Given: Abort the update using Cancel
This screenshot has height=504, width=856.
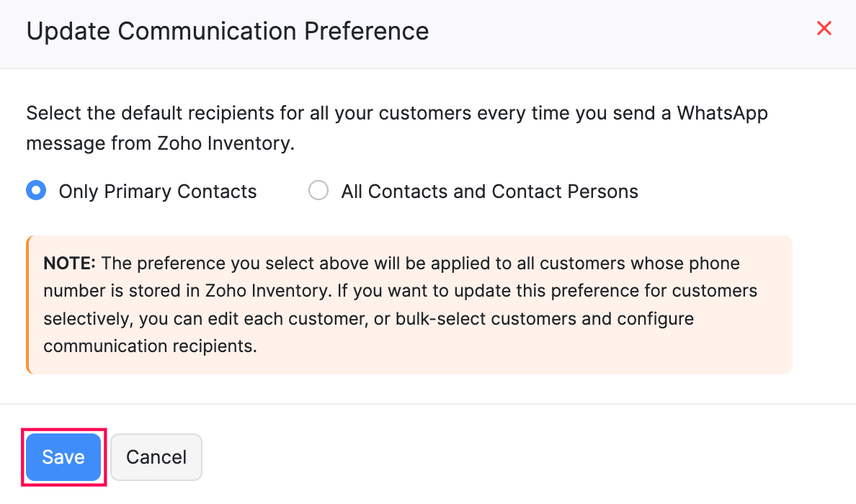Looking at the screenshot, I should [156, 456].
